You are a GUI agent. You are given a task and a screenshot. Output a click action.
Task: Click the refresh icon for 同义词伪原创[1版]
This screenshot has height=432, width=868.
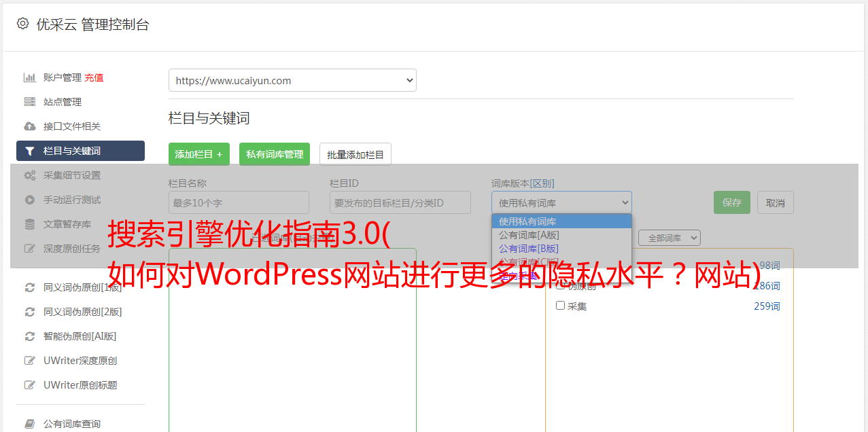pos(29,287)
